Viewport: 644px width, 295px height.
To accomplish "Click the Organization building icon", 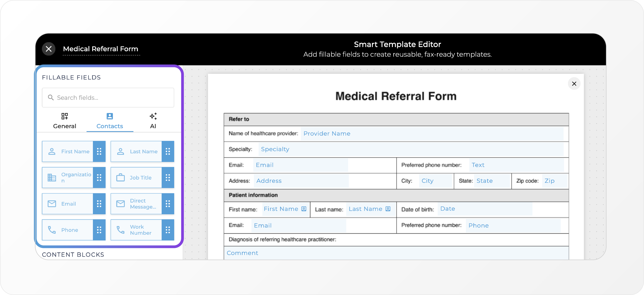I will (52, 178).
